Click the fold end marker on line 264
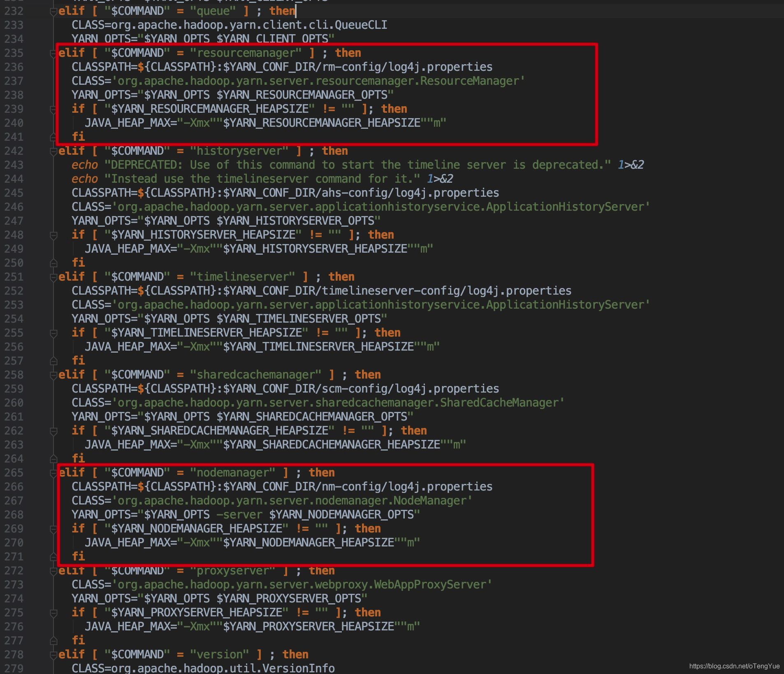 (x=53, y=459)
